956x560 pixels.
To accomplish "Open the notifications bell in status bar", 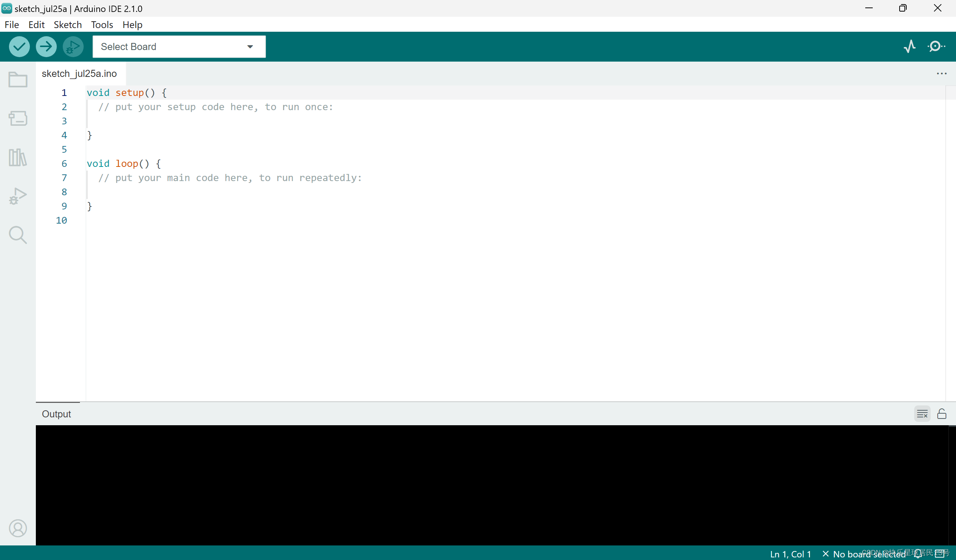I will tap(918, 553).
